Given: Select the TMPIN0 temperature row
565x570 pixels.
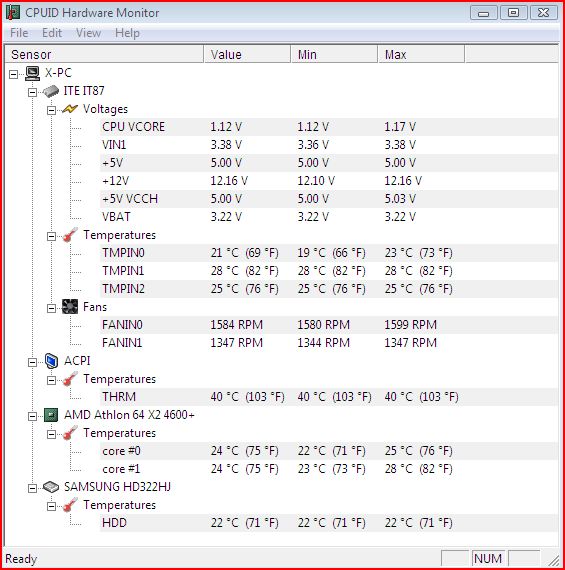Looking at the screenshot, I should pos(329,253).
